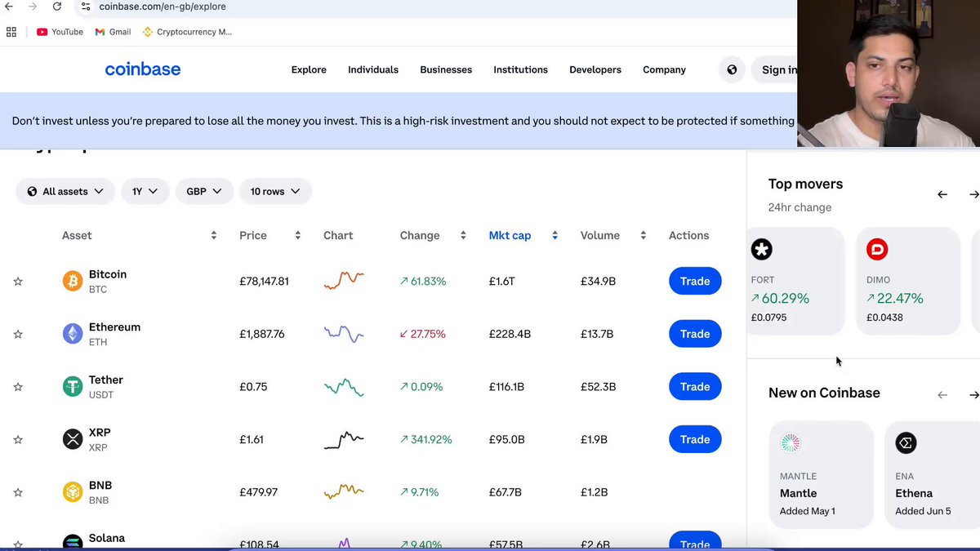This screenshot has height=551, width=980.
Task: Click the Mantle token icon
Action: coord(791,443)
